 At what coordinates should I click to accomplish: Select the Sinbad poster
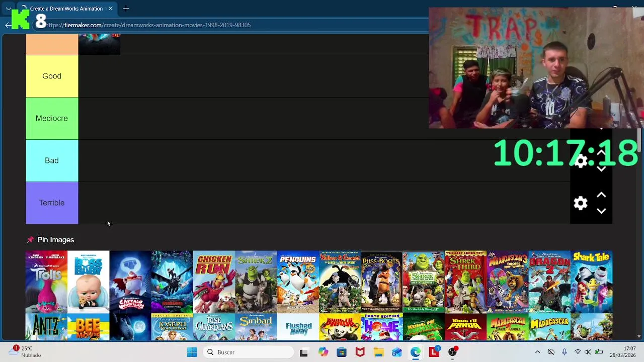coord(256,327)
